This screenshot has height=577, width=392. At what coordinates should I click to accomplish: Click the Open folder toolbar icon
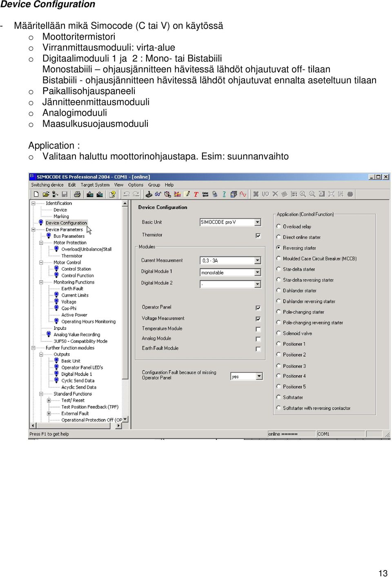coord(46,194)
